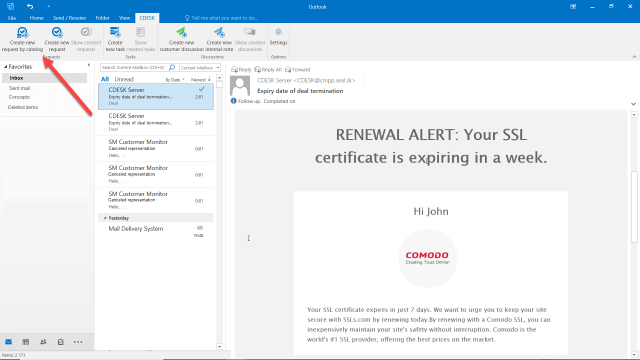
Task: Open CDESK Settings
Action: pos(278,36)
